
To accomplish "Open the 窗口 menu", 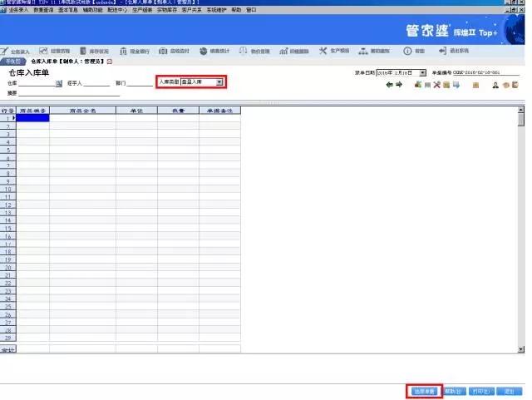I will click(x=251, y=10).
